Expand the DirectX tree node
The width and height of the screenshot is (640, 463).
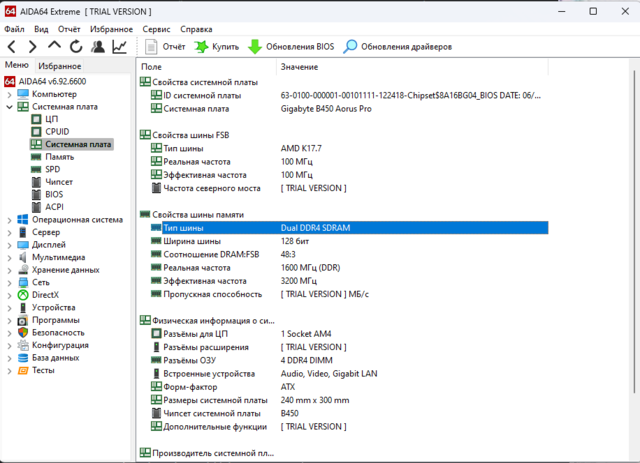[x=9, y=294]
